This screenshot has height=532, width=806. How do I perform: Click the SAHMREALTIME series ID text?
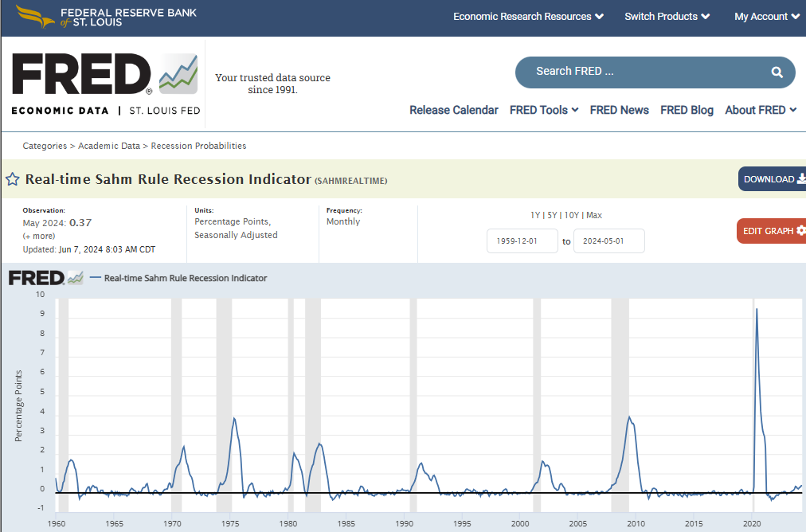point(351,181)
